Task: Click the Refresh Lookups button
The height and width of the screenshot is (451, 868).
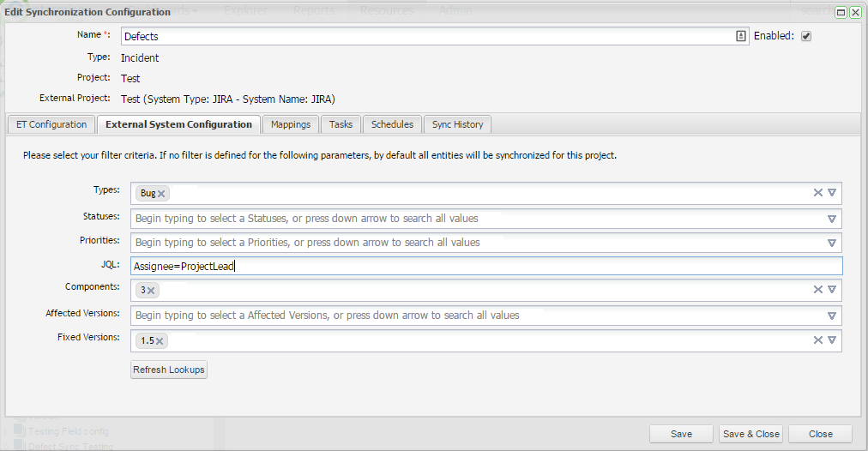Action: (x=169, y=370)
